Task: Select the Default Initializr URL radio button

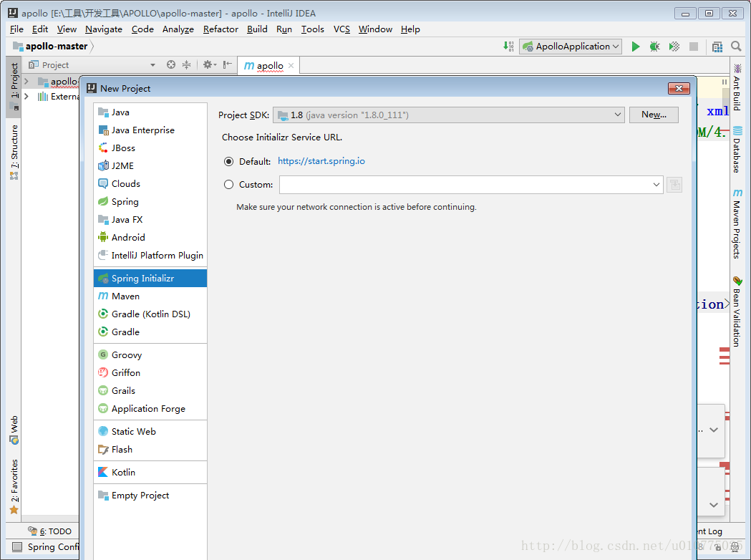Action: (229, 161)
